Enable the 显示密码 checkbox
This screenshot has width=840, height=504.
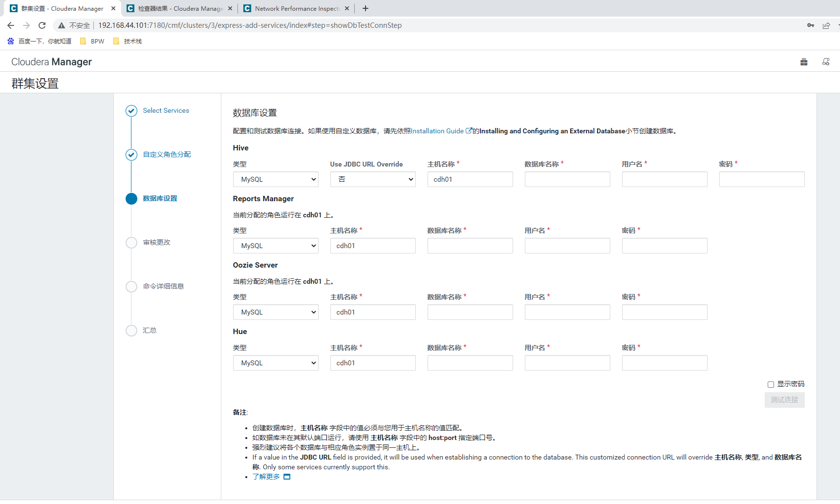tap(771, 384)
